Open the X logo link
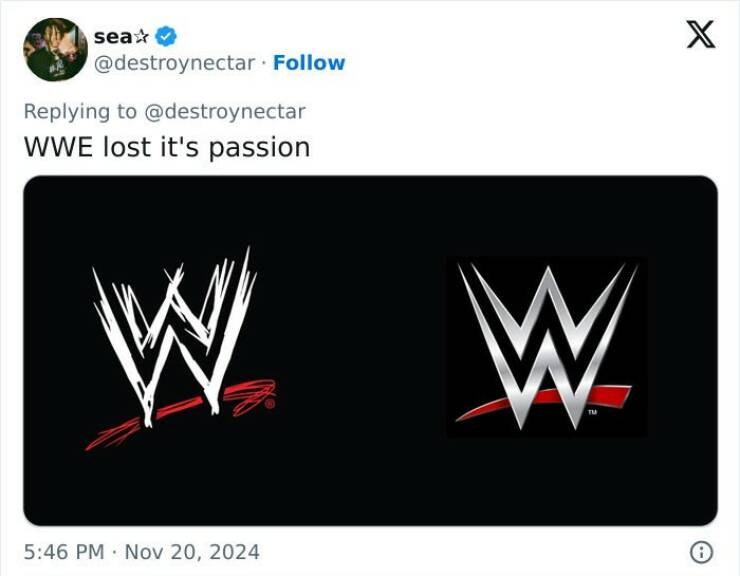The image size is (740, 576). (x=701, y=35)
